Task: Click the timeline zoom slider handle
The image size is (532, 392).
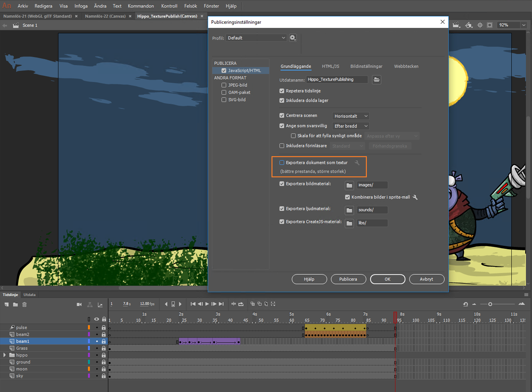Action: [490, 304]
